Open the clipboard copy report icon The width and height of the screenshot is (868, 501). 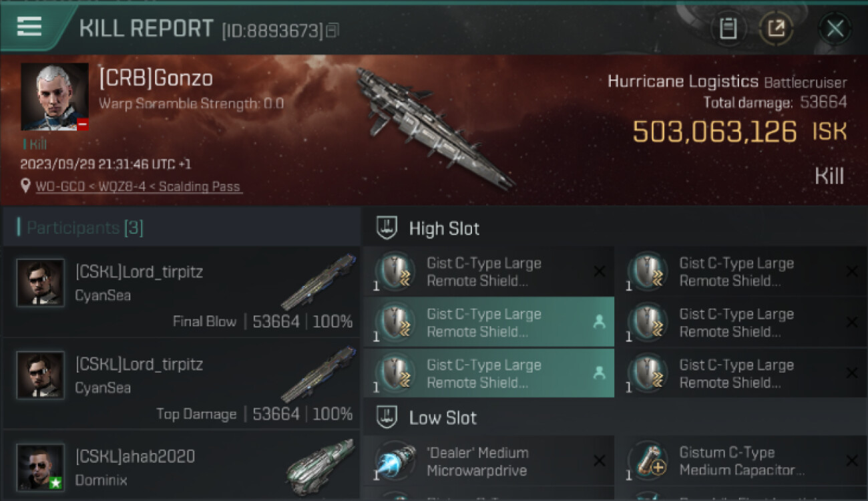point(728,29)
